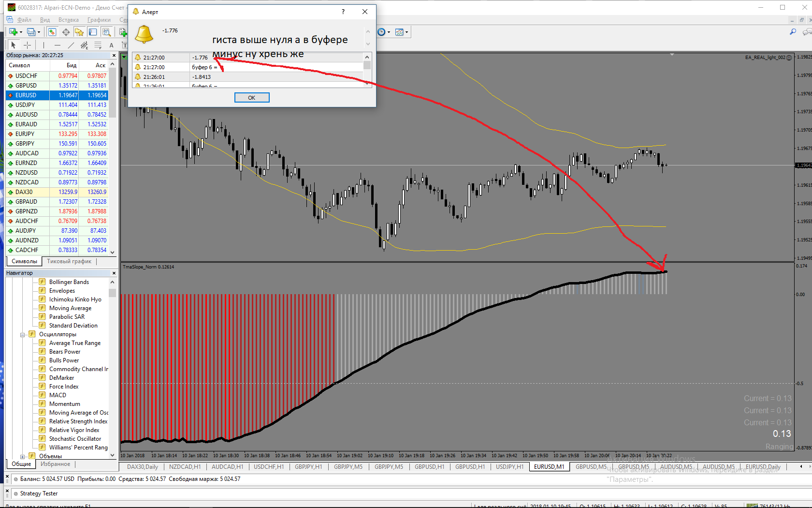Expand the Объемы tree node
The image size is (812, 508).
click(x=22, y=456)
